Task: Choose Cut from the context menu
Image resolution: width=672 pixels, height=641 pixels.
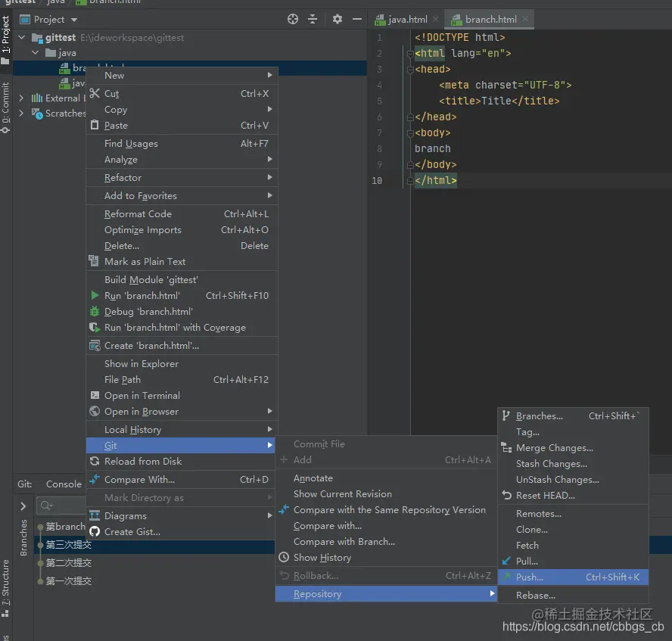Action: click(x=182, y=93)
